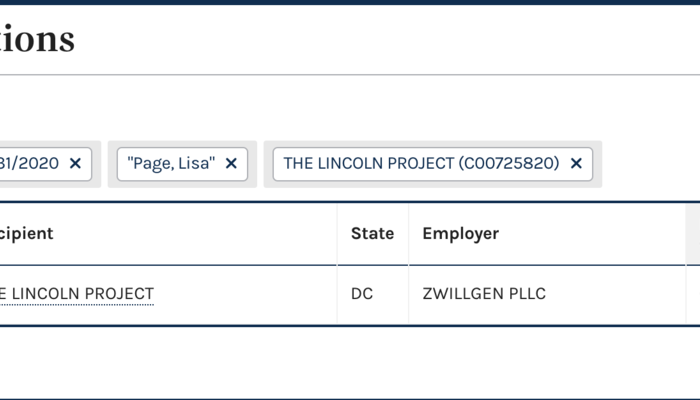Click the gray column header right of Employer
700x400 pixels.
693,234
